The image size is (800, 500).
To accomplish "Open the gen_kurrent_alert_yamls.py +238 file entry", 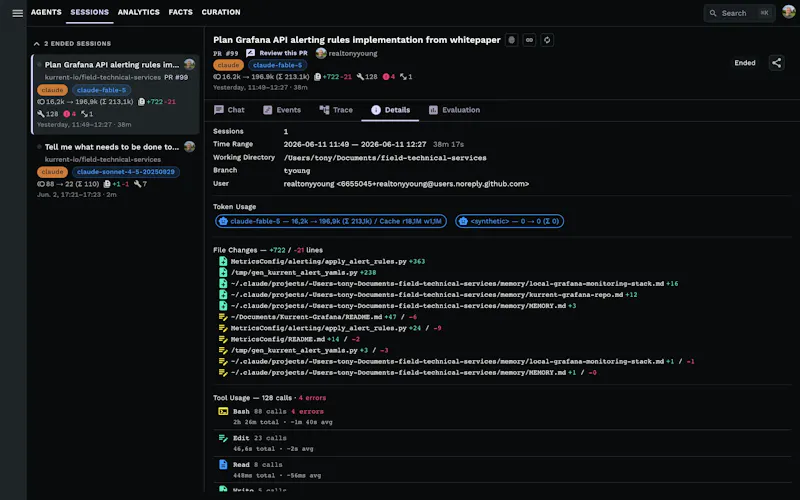I will (x=303, y=272).
